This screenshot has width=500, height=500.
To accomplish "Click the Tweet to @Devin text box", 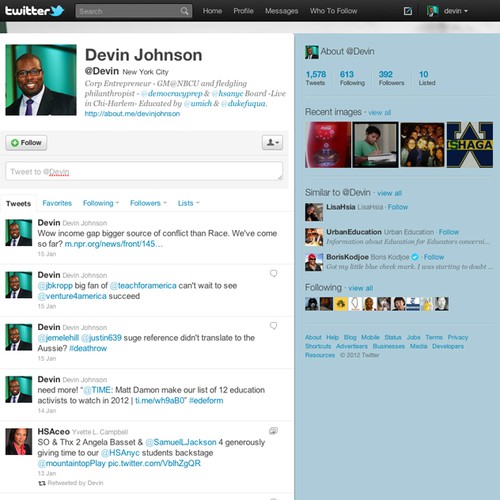I will tap(144, 171).
